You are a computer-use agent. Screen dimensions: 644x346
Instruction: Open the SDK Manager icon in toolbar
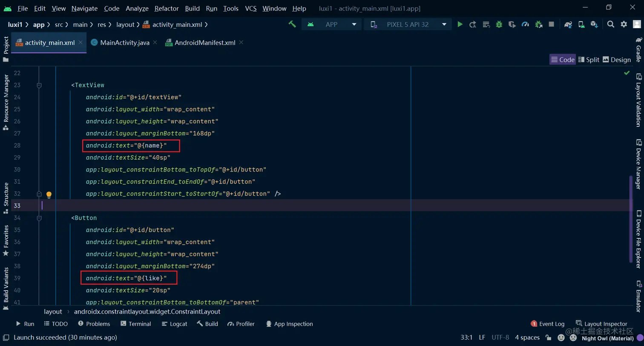[x=594, y=24]
